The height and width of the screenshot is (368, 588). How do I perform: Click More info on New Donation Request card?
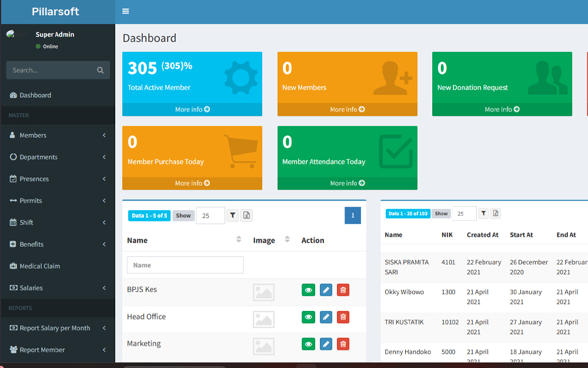[502, 109]
